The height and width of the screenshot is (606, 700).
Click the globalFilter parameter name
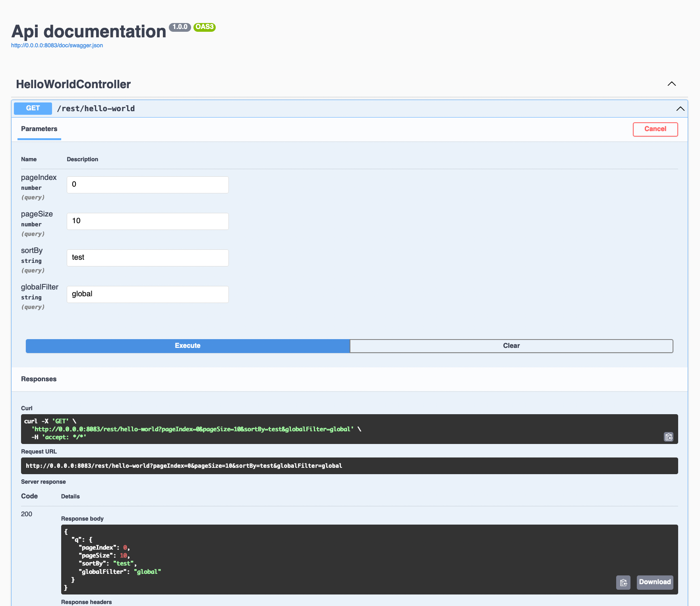[39, 287]
